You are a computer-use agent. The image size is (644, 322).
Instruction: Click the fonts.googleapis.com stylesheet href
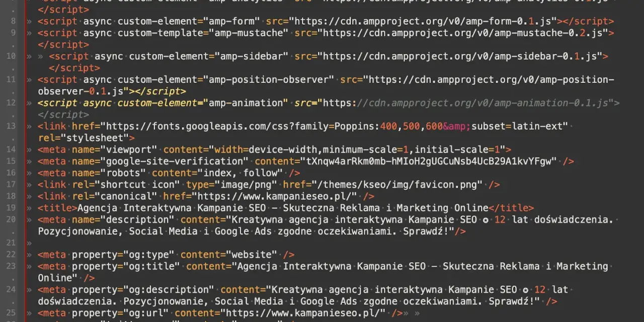pyautogui.click(x=334, y=126)
